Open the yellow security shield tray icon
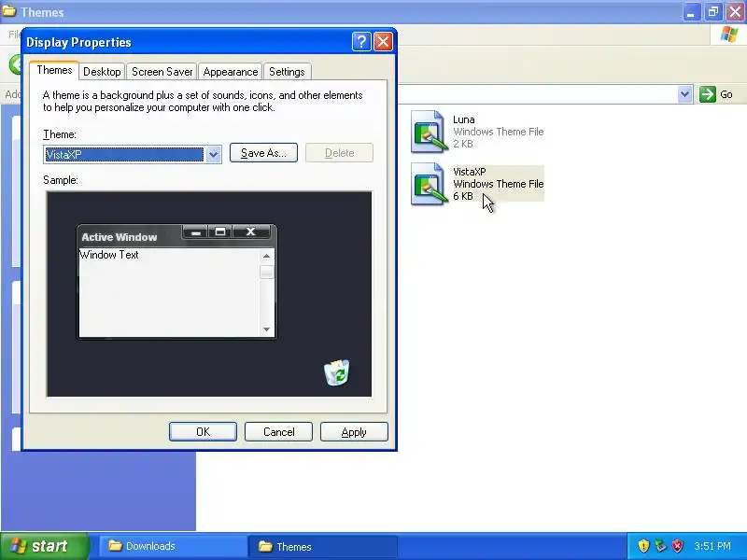747x560 pixels. [x=643, y=546]
